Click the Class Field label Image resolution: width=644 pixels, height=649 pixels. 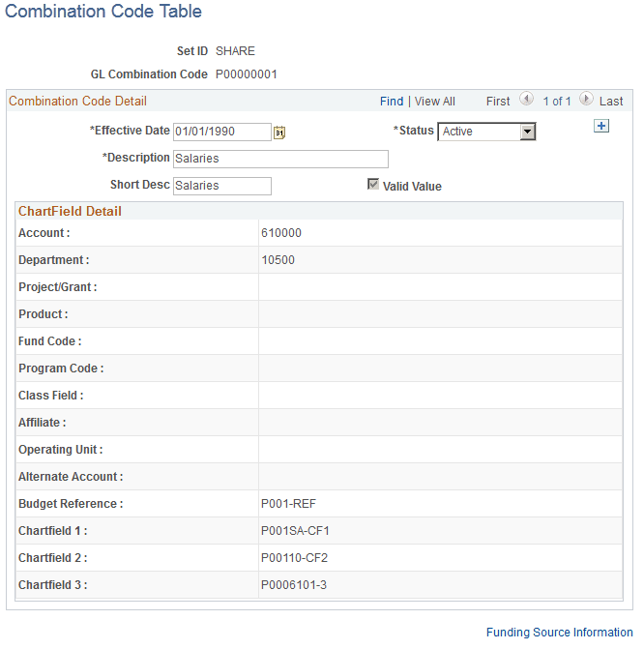pos(51,396)
